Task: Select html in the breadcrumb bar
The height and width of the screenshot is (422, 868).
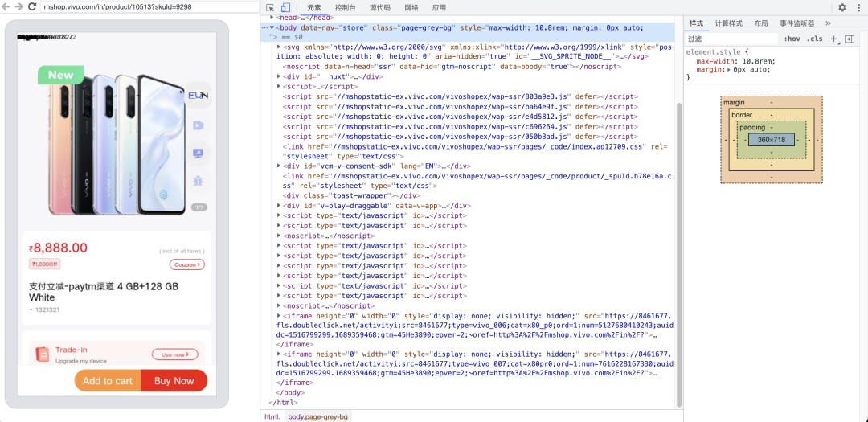Action: pos(272,416)
